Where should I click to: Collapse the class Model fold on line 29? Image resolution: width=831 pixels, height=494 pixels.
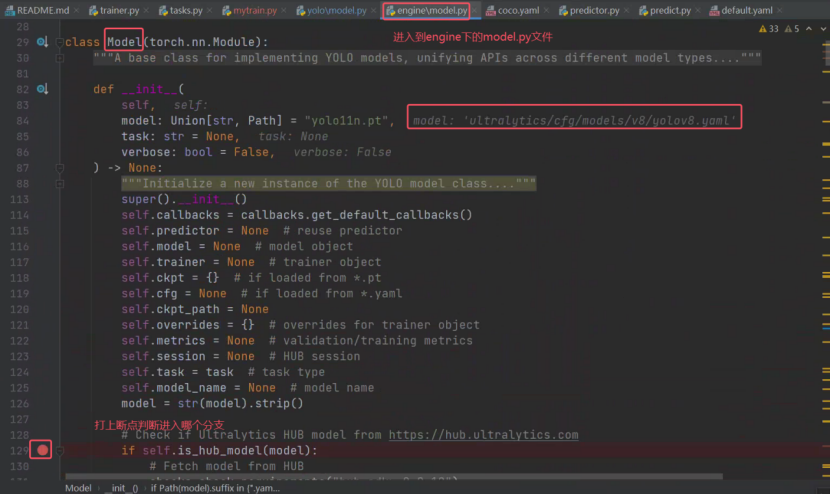(59, 42)
